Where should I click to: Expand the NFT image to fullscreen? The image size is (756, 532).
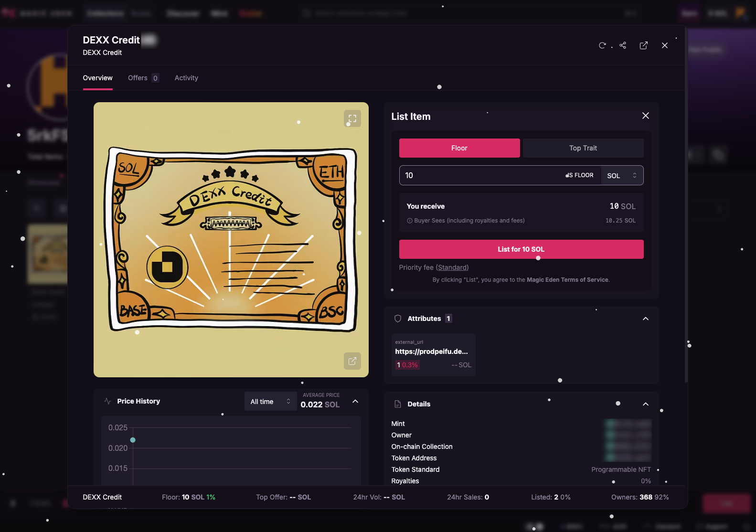tap(352, 118)
